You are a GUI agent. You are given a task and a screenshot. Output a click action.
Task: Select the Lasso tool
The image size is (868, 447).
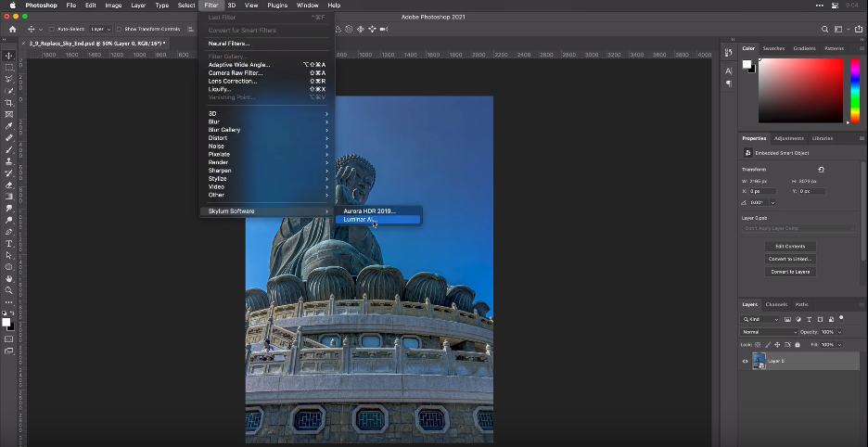[x=9, y=79]
